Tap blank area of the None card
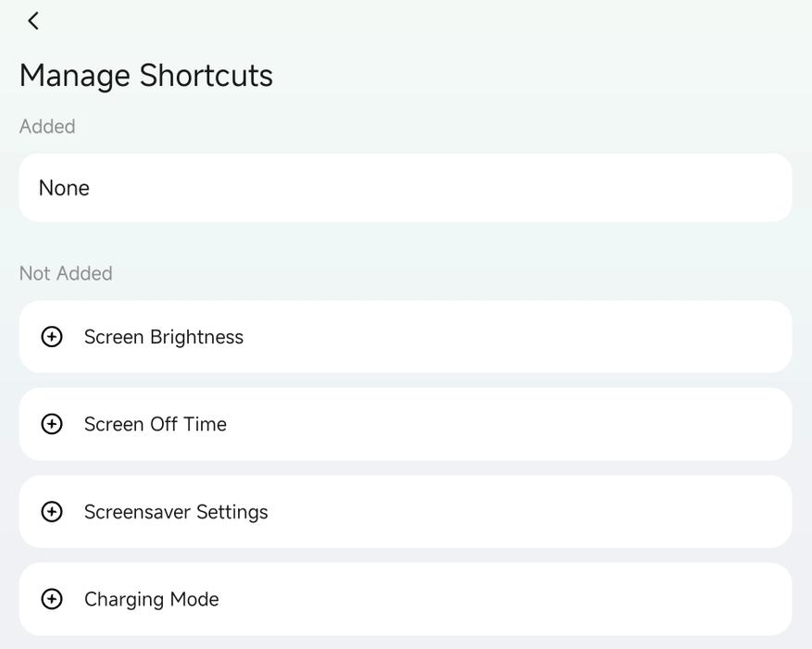 [440, 188]
